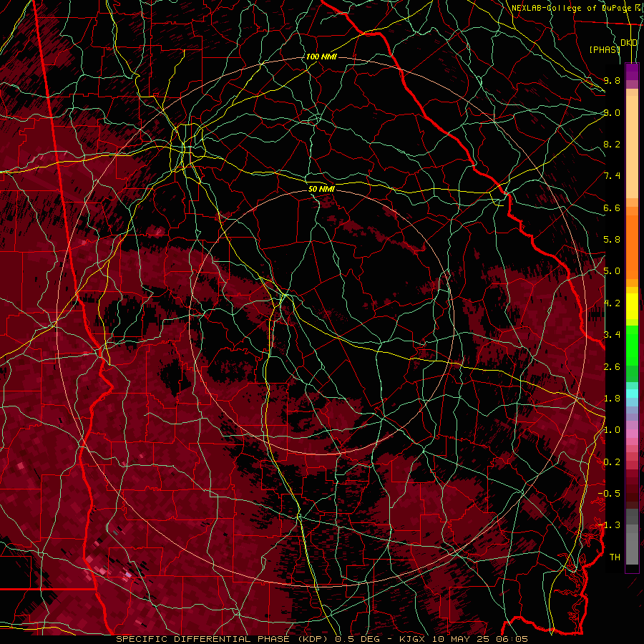Click the TH label on the legend

(615, 557)
